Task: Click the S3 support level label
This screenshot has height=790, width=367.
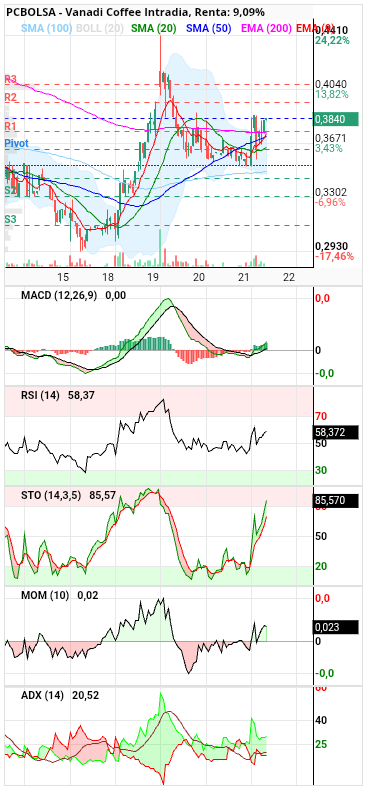Action: coord(10,220)
